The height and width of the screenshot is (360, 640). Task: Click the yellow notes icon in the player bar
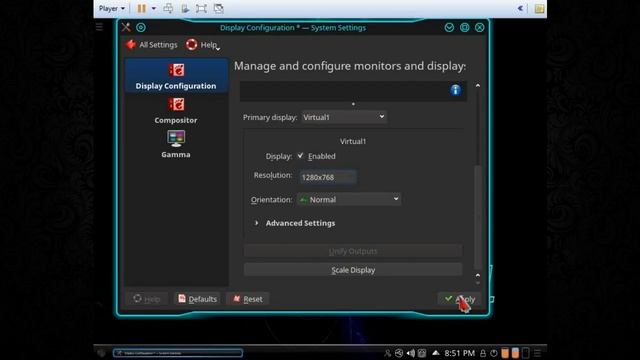point(539,8)
